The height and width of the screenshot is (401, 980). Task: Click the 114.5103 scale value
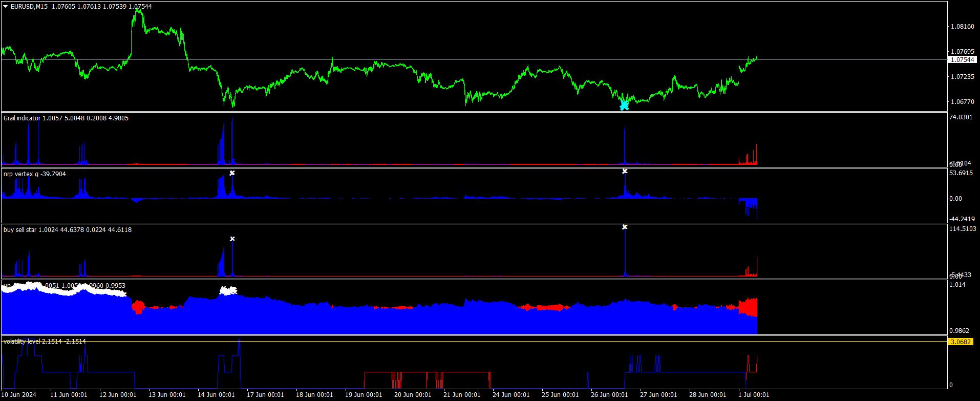point(963,229)
